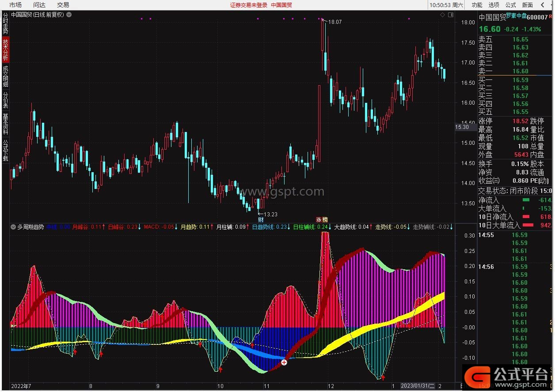Expand the 中国国贸(日线,前复权) chart dropdown arrow
The image size is (555, 392).
[x=69, y=15]
